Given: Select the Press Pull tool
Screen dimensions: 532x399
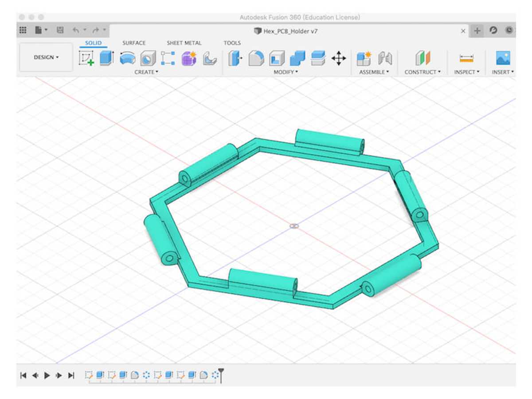Looking at the screenshot, I should 234,58.
